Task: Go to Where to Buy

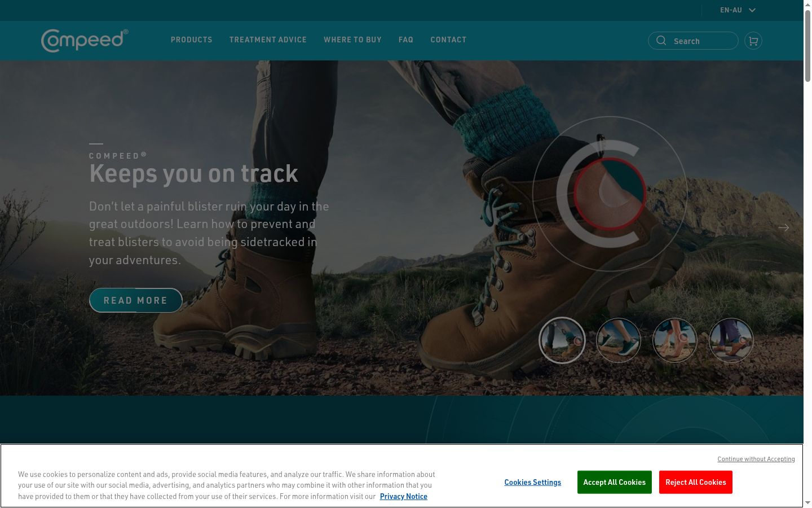Action: pyautogui.click(x=352, y=40)
